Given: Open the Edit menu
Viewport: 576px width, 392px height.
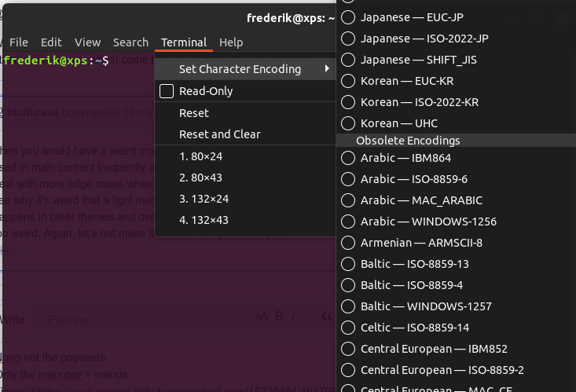Looking at the screenshot, I should [x=51, y=42].
